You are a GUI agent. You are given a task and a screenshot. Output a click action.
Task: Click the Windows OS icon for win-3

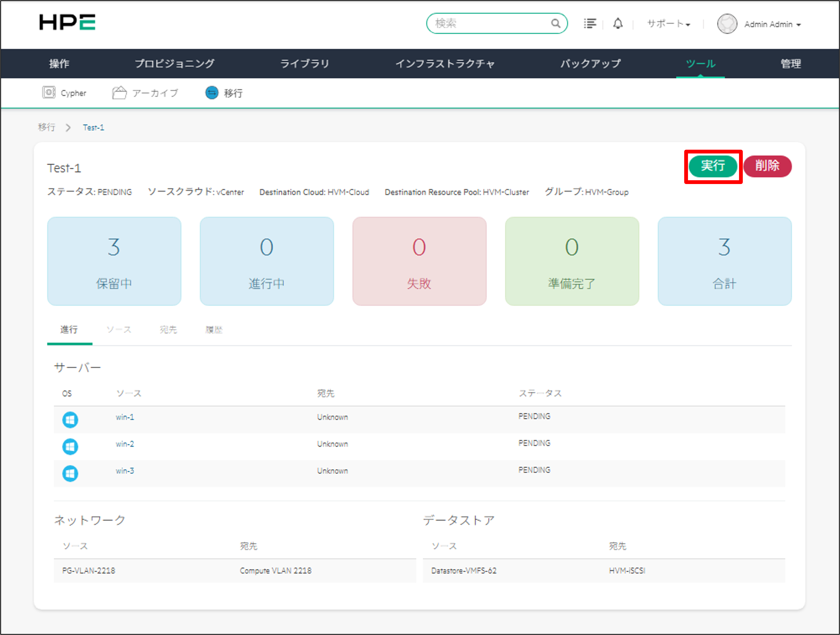[x=70, y=473]
